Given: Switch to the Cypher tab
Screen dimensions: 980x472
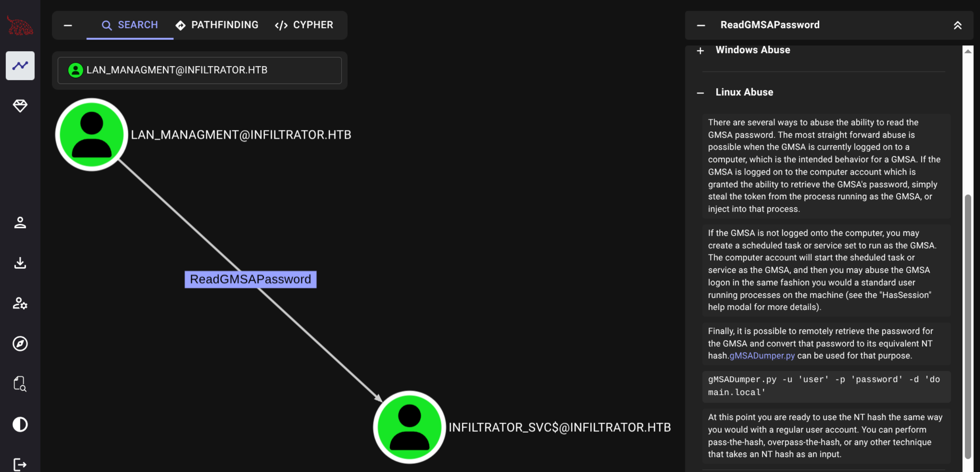Looking at the screenshot, I should (x=304, y=25).
